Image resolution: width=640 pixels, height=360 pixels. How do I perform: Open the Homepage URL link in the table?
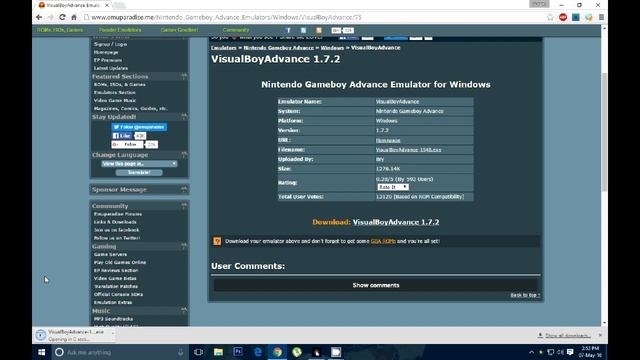point(388,140)
